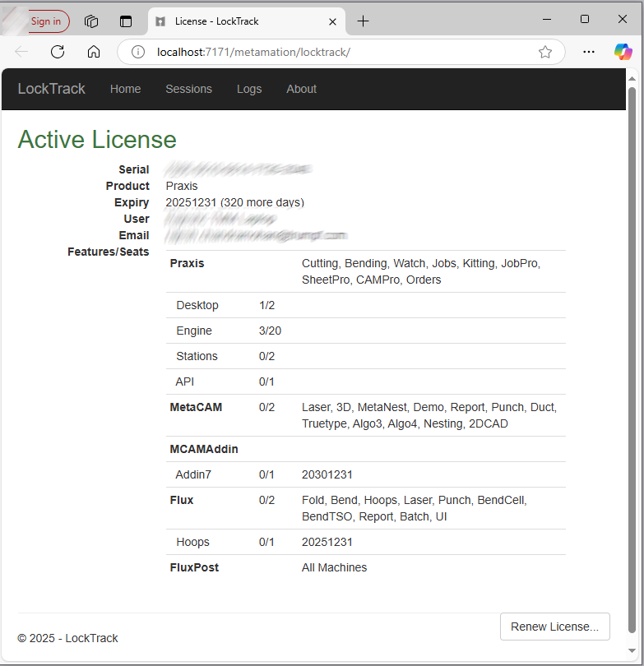644x666 pixels.
Task: Click the expiry value 20251231
Action: [x=191, y=202]
